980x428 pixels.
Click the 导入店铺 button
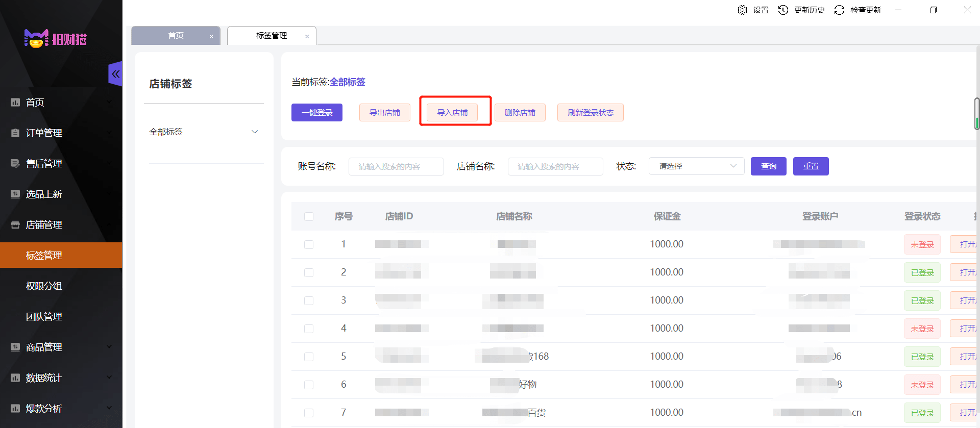coord(452,113)
